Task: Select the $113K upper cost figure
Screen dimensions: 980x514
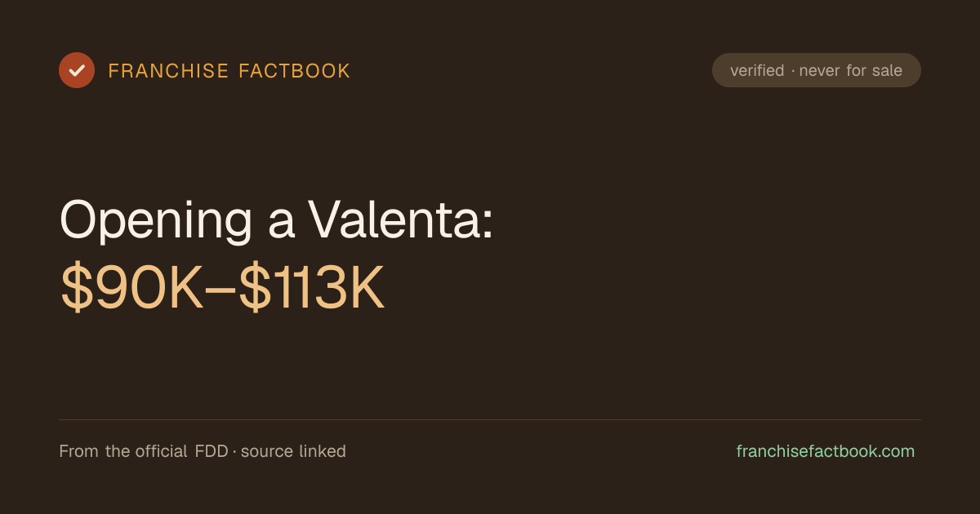Action: [x=311, y=289]
